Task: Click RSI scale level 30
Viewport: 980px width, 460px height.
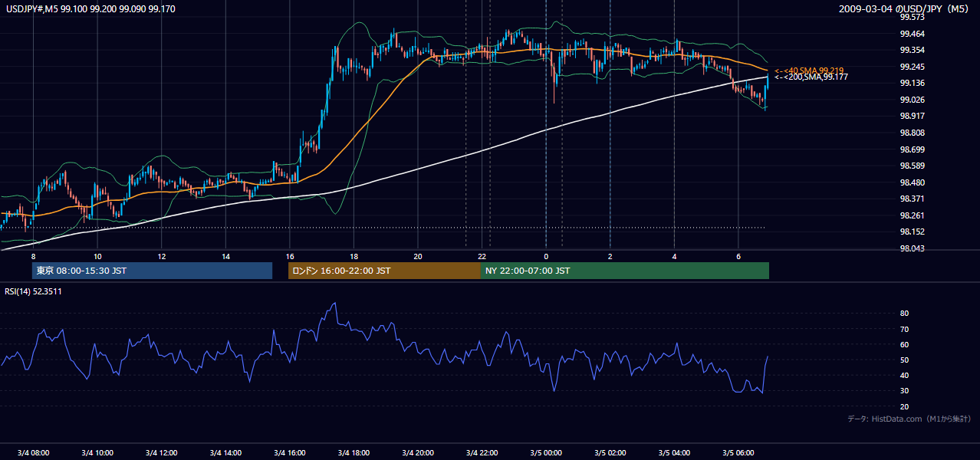Action: pos(905,390)
